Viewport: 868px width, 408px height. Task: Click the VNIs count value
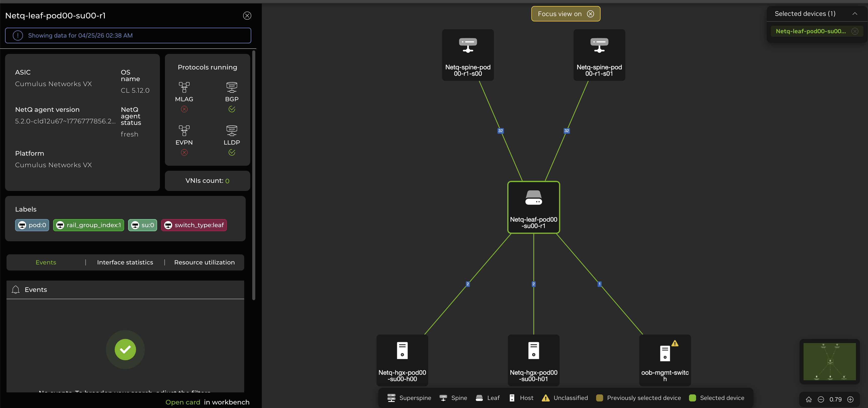point(227,181)
